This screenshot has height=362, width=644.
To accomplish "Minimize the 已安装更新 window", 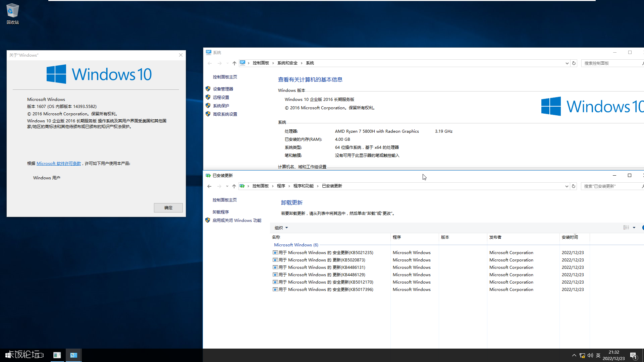I will pos(614,175).
